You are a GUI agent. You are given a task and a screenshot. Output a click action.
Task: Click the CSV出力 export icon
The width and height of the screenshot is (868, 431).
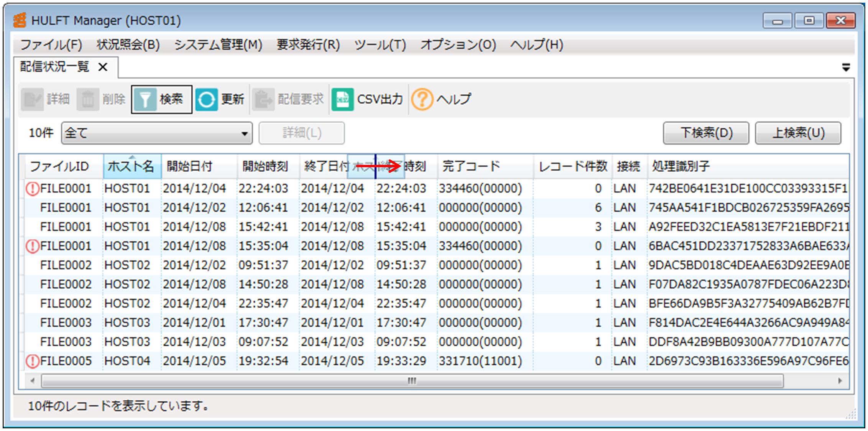(342, 100)
